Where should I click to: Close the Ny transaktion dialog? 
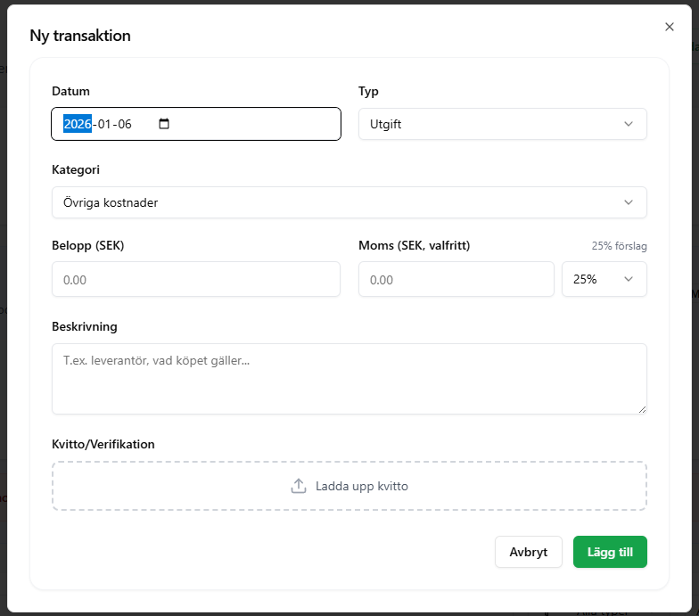670,27
